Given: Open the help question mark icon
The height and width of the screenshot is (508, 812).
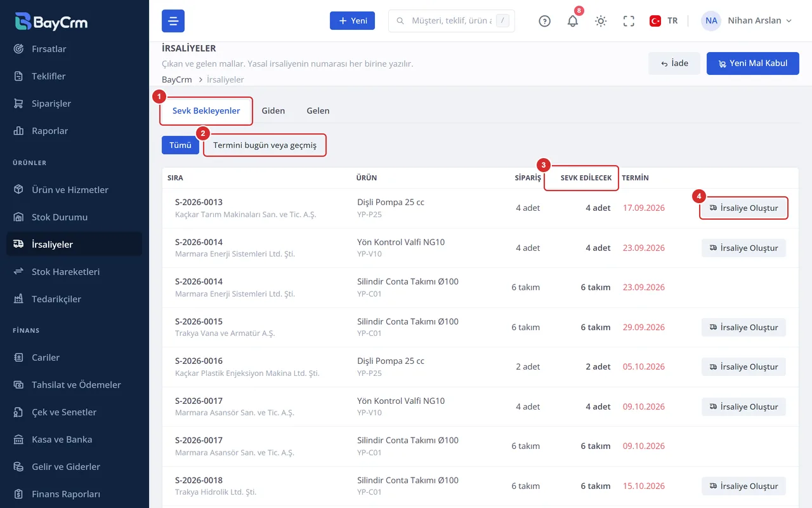Looking at the screenshot, I should [x=544, y=21].
